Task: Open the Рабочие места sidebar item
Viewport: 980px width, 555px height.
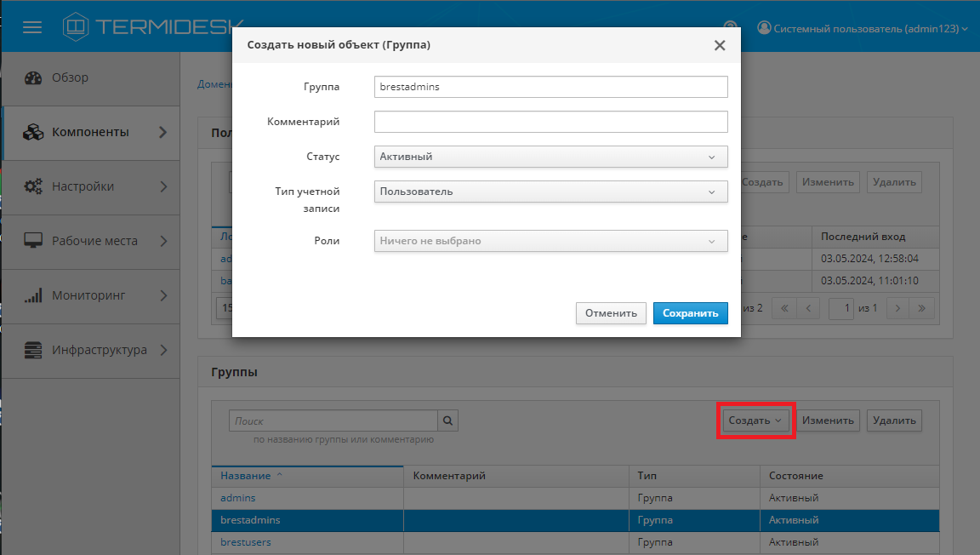Action: [x=91, y=242]
